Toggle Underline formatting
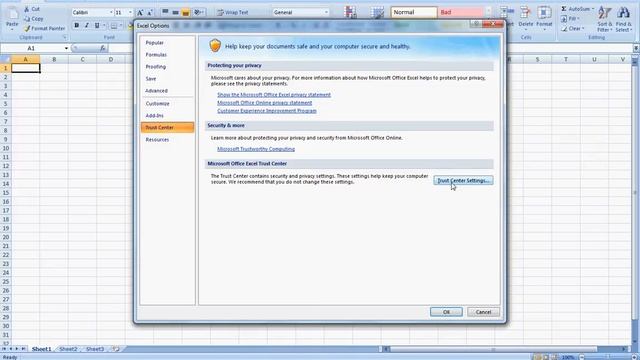Viewport: 640px width, 360px height. pos(97,26)
